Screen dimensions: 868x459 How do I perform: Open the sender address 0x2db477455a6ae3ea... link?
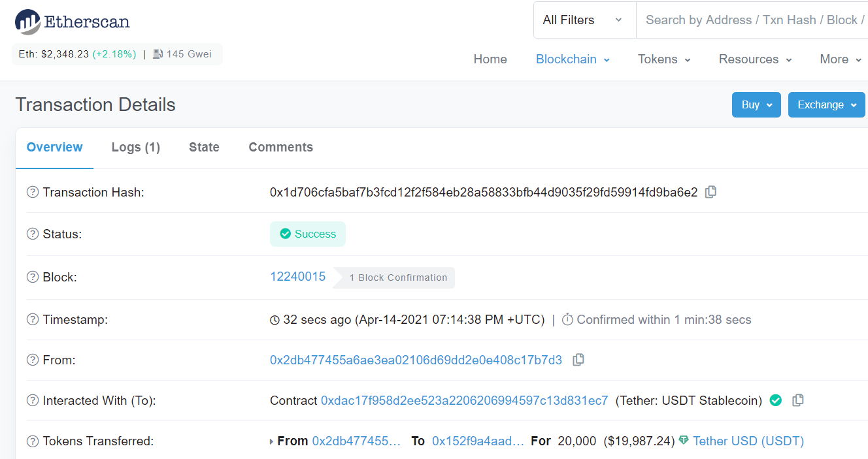416,360
